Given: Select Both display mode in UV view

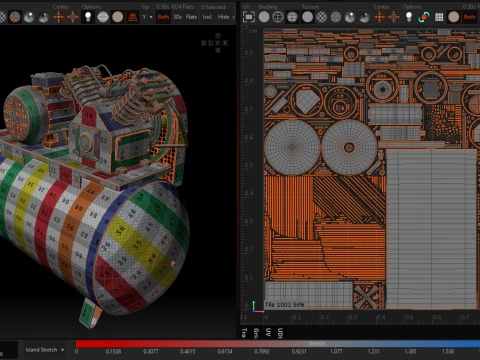Looking at the screenshot, I should 469,17.
